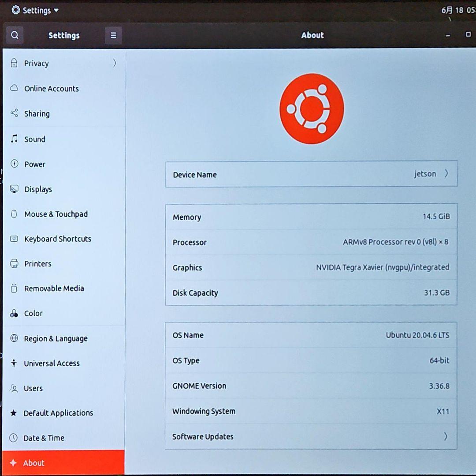Click the Windowing System value X11

[443, 411]
